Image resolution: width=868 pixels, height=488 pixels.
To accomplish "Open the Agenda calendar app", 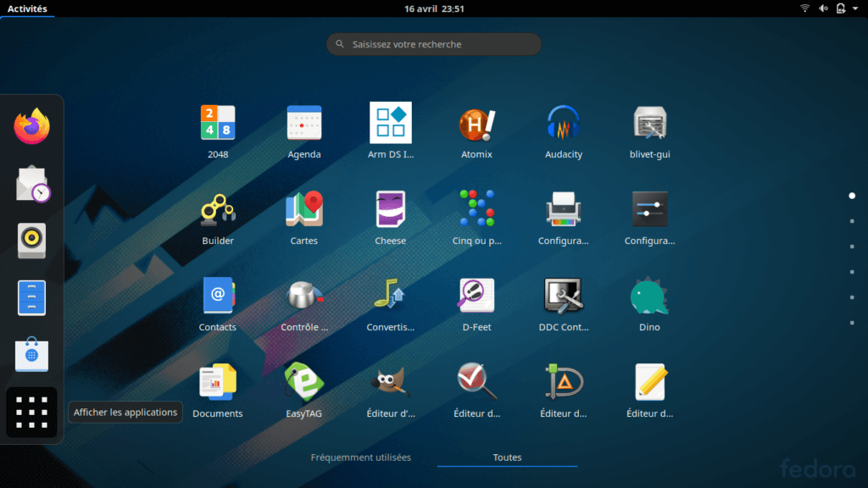I will (304, 123).
